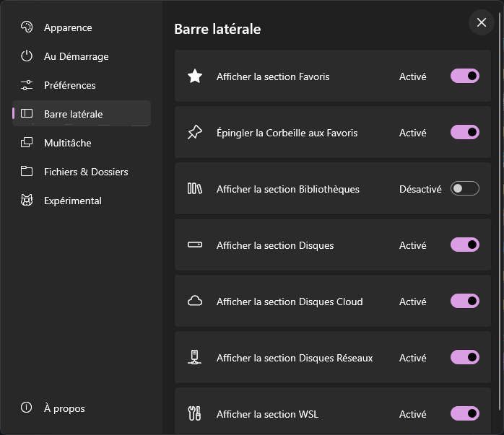The width and height of the screenshot is (504, 435).
Task: Close the settings dialog with X
Action: 481,22
